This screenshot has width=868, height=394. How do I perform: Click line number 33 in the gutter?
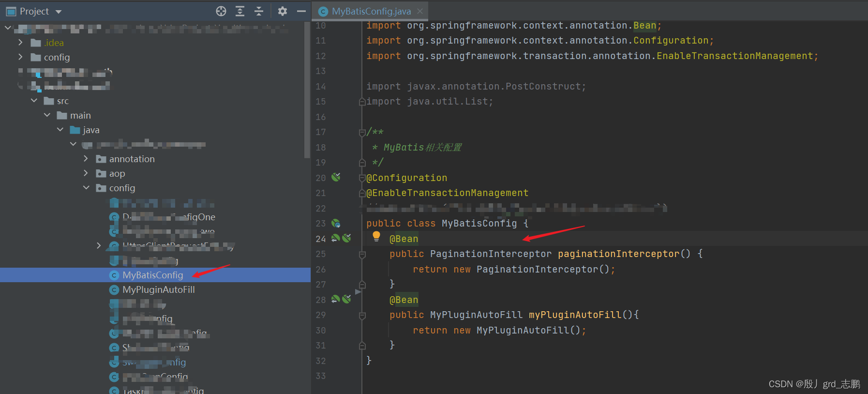click(321, 376)
